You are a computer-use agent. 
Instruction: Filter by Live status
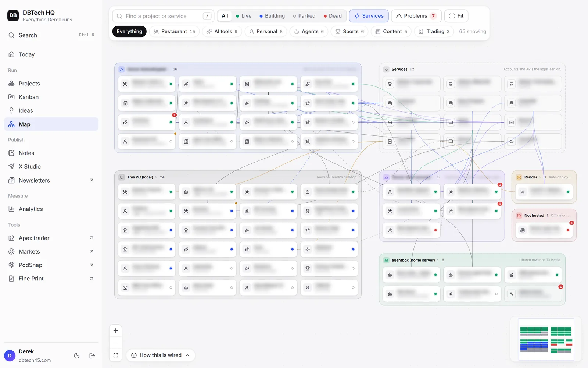click(243, 16)
